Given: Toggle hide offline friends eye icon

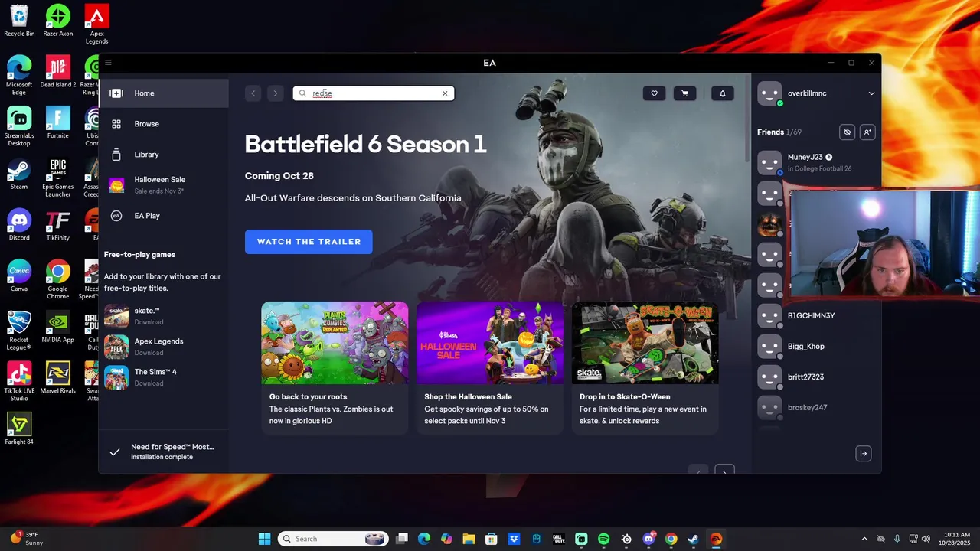Looking at the screenshot, I should tap(847, 132).
